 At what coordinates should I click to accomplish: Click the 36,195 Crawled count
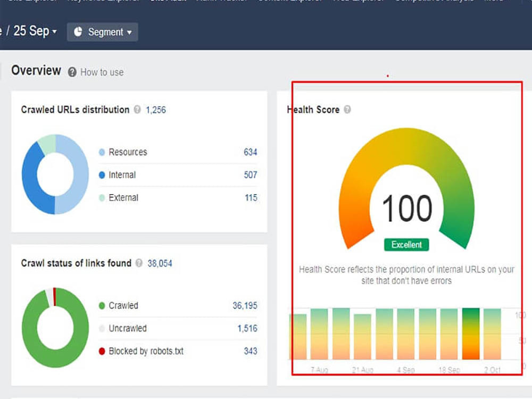point(245,305)
